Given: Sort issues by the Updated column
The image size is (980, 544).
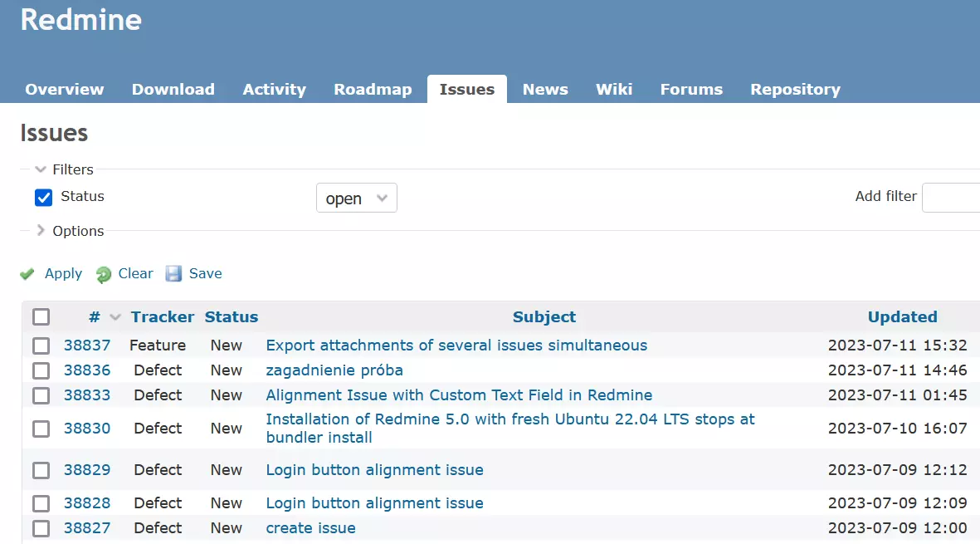Looking at the screenshot, I should pyautogui.click(x=902, y=316).
